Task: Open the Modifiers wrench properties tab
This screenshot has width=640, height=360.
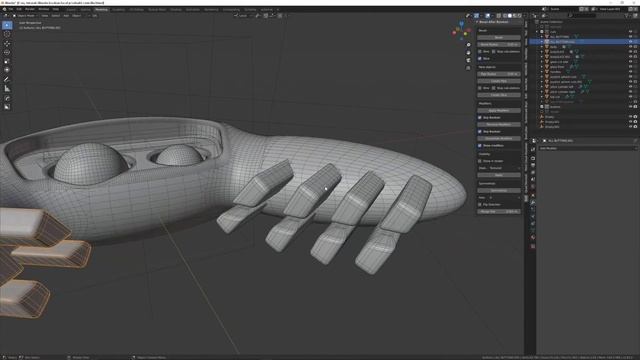Action: click(x=533, y=203)
